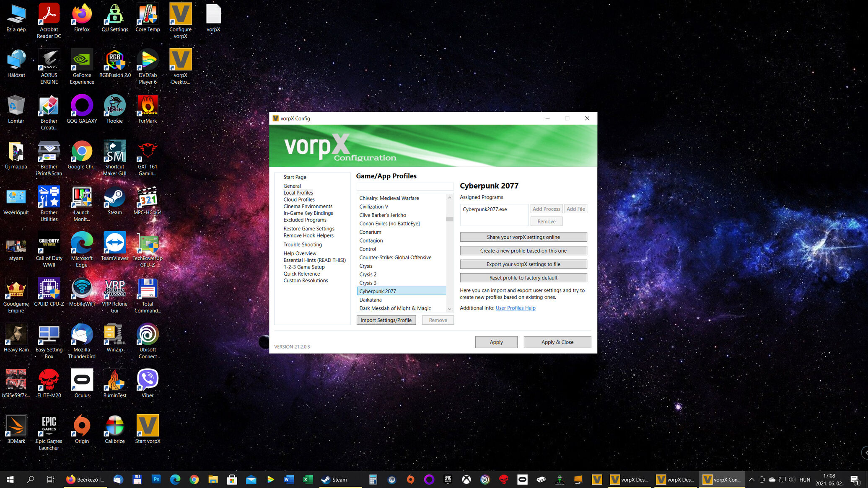Open Custom Resolutions section
Viewport: 868px width, 488px height.
pyautogui.click(x=306, y=281)
